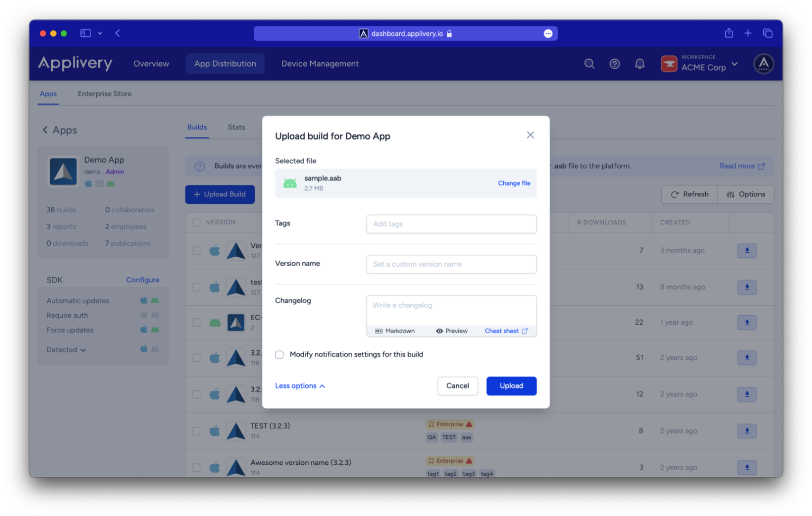This screenshot has width=812, height=516.
Task: Focus the Add tags input field
Action: point(451,224)
